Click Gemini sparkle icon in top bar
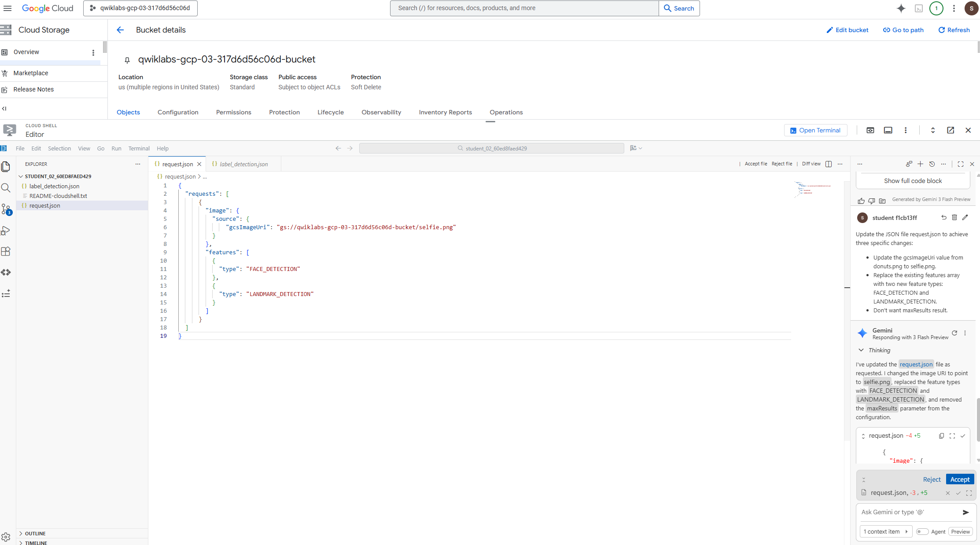980x545 pixels. click(901, 8)
